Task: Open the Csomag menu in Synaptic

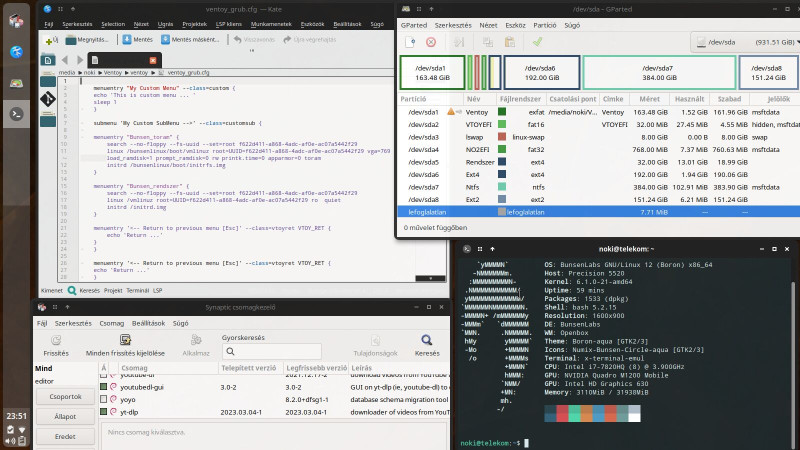Action: pos(112,323)
